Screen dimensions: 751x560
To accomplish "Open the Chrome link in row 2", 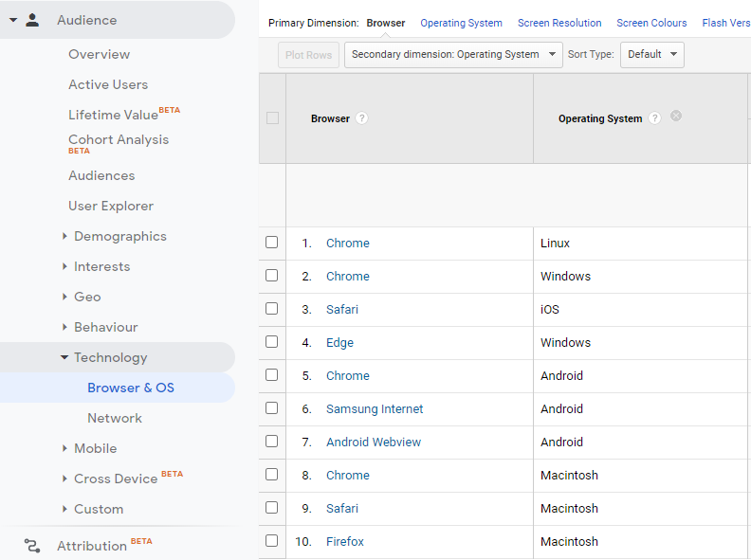I will 348,276.
